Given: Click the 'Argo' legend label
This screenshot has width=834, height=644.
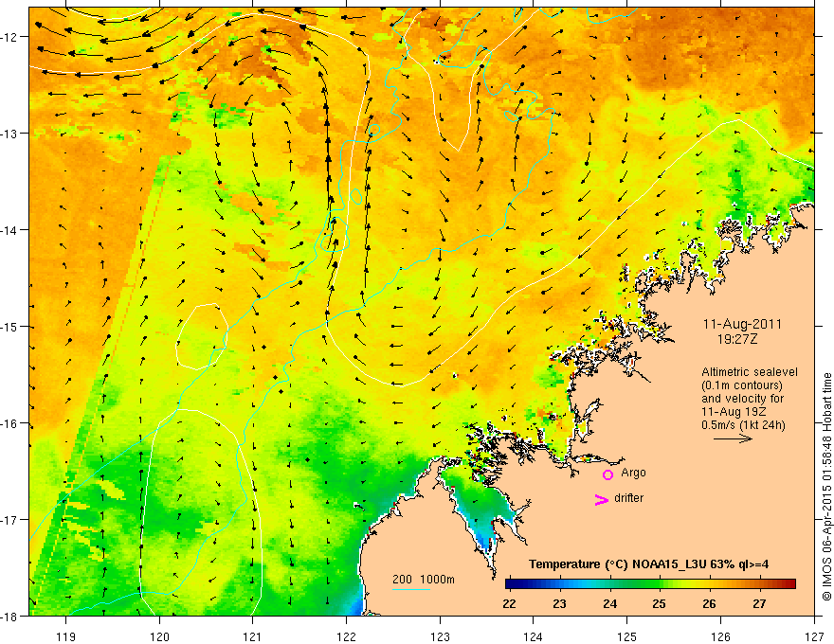Looking at the screenshot, I should (x=633, y=473).
